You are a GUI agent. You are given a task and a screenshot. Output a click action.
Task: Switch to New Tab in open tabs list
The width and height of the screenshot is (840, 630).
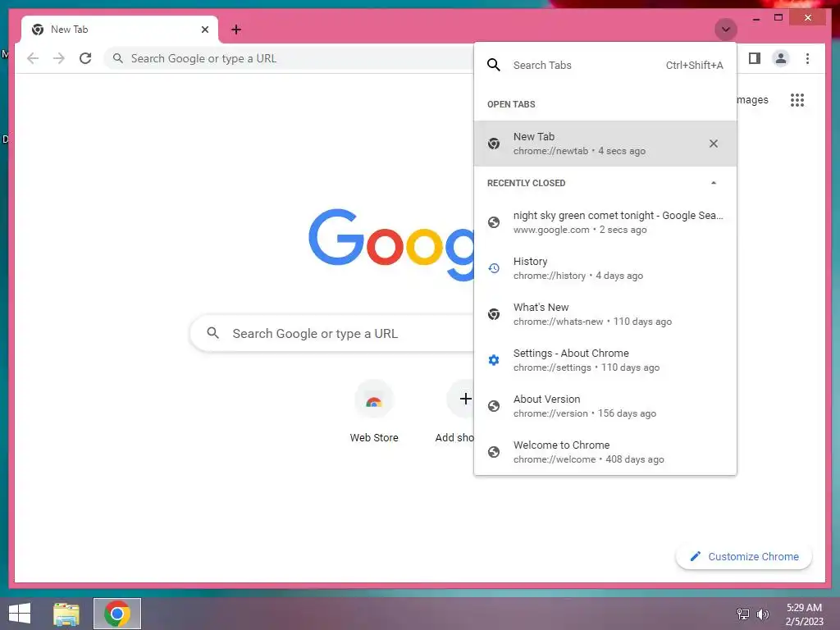605,144
